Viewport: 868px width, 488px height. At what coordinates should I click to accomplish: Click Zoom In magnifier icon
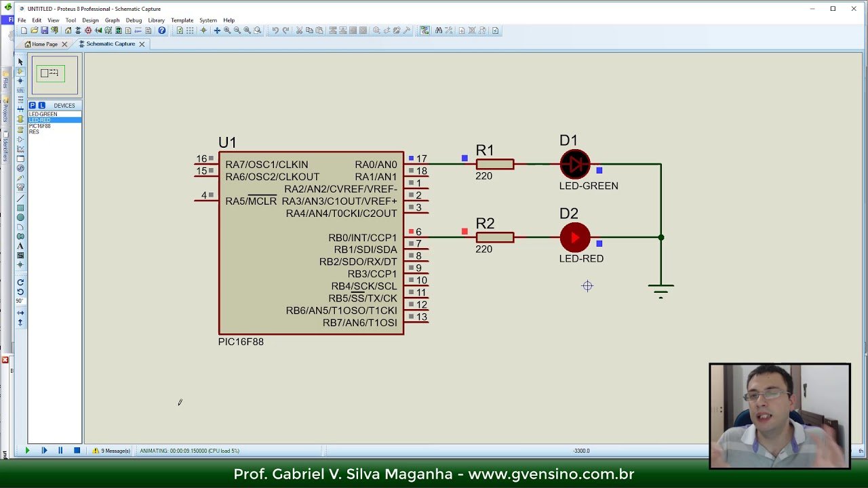coord(227,30)
